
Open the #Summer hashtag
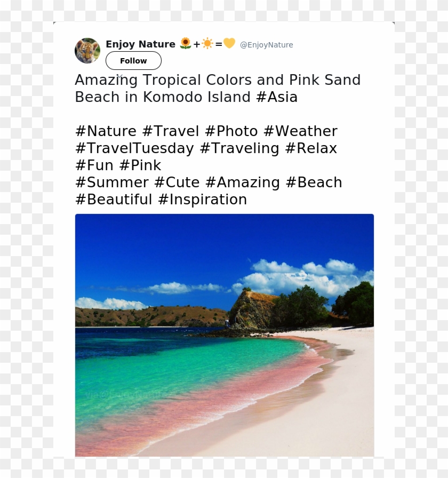coord(111,182)
